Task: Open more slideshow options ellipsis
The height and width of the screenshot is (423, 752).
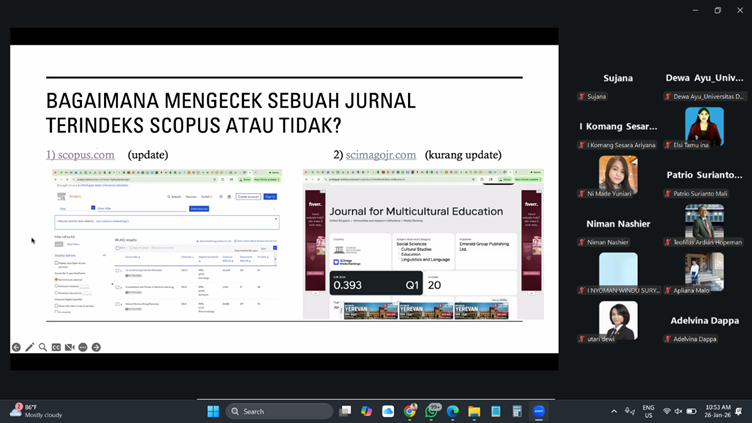Action: coord(83,347)
